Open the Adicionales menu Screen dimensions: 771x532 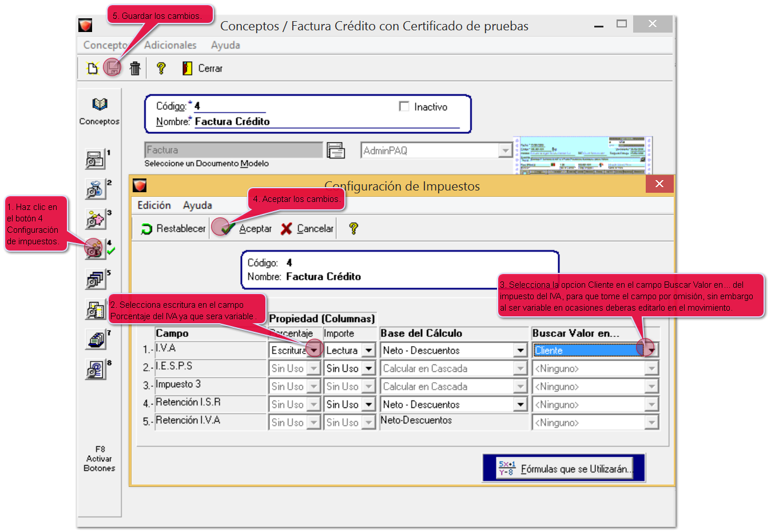pyautogui.click(x=170, y=45)
